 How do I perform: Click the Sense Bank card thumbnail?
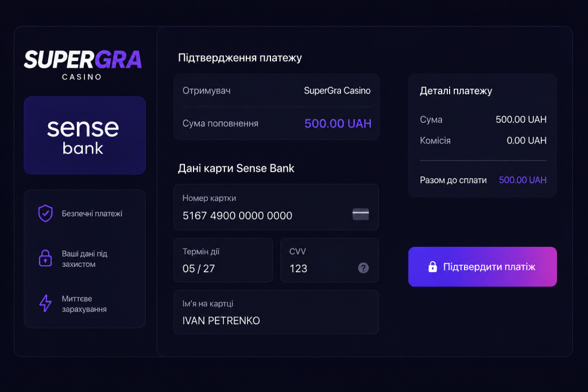(85, 135)
